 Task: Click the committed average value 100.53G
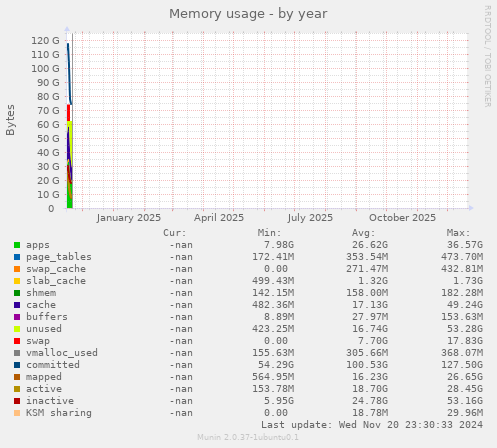click(x=367, y=365)
